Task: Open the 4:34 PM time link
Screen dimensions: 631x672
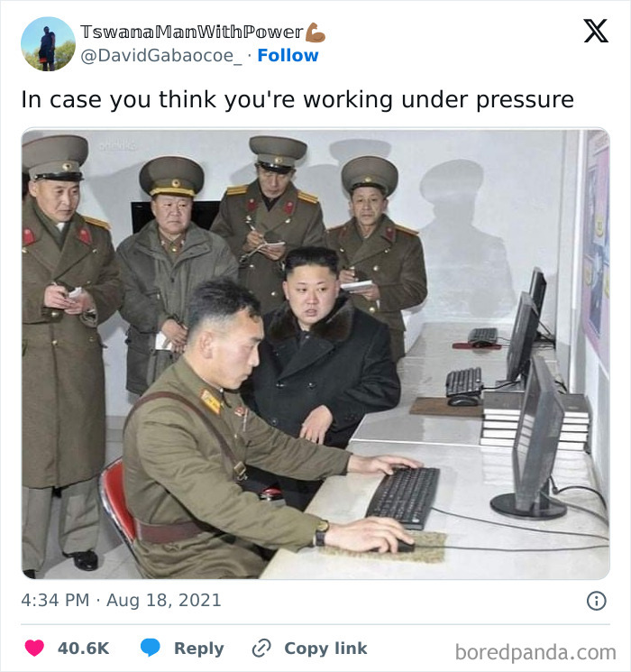Action: tap(55, 600)
